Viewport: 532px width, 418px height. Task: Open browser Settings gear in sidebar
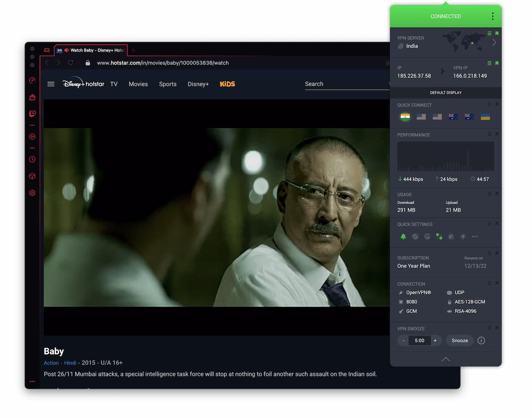click(x=32, y=193)
